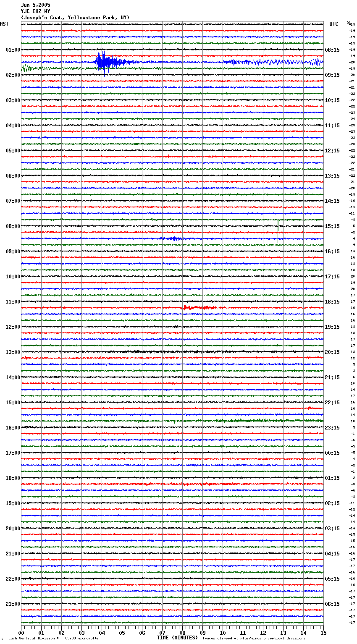The height and width of the screenshot is (644, 357).
Task: Select the 23:00 MST time label
Action: click(x=13, y=604)
